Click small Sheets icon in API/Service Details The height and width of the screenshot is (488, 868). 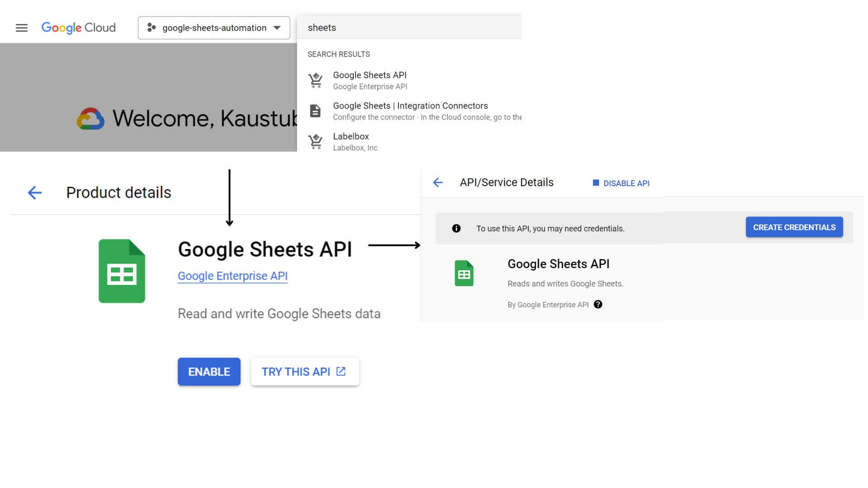(x=464, y=273)
